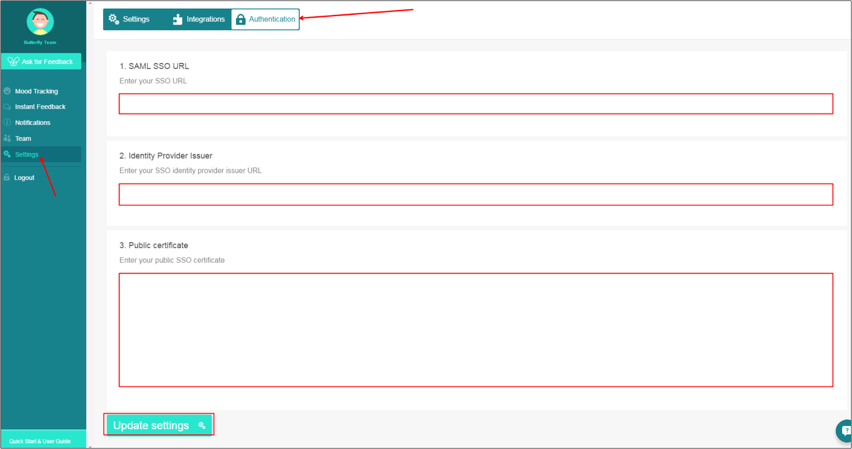852x449 pixels.
Task: Open Mood Tracking from the sidebar
Action: pos(36,91)
